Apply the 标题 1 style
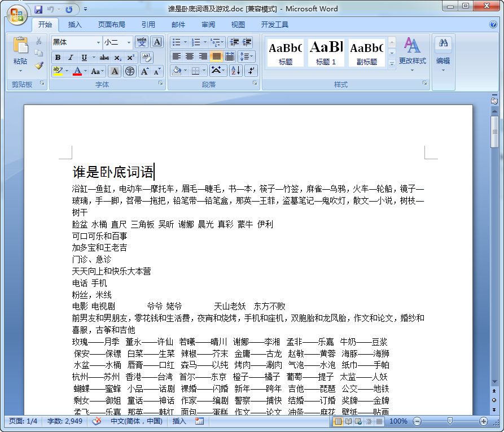The image size is (504, 432). [325, 52]
